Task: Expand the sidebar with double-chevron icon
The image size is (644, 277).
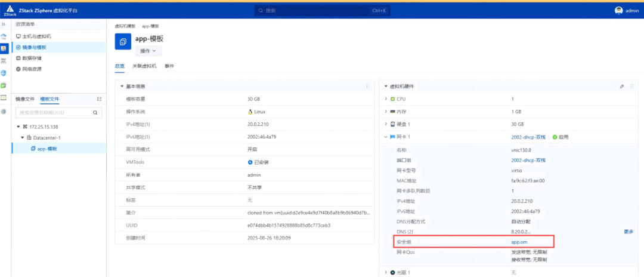Action: pyautogui.click(x=4, y=24)
